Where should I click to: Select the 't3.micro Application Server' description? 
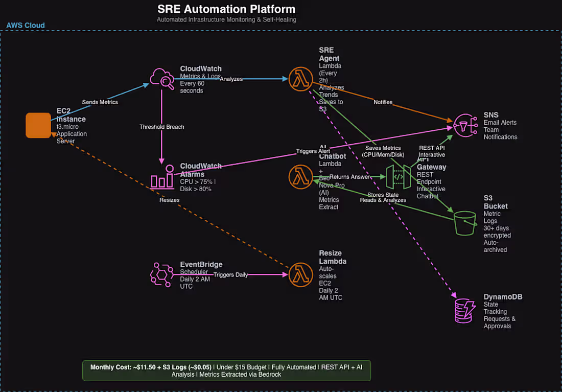click(x=72, y=134)
